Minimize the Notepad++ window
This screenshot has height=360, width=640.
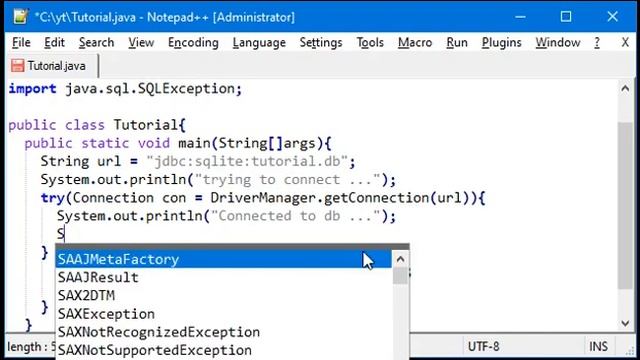(x=520, y=17)
